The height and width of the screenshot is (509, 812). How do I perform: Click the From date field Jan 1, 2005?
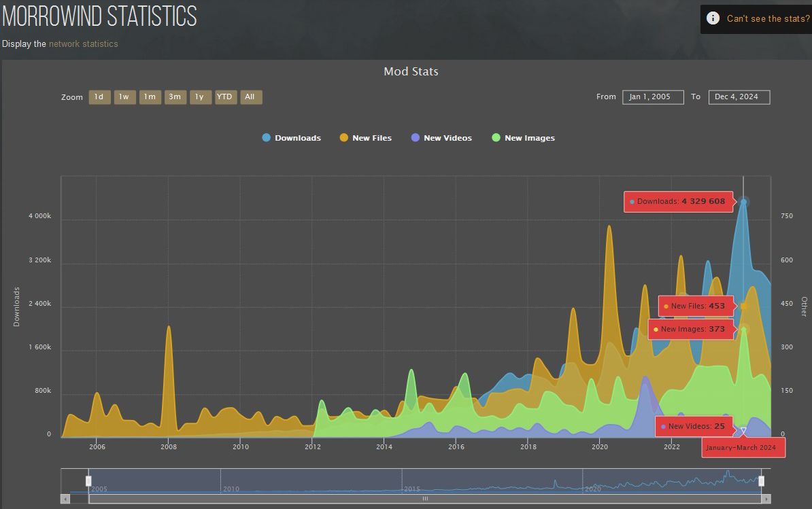pos(653,97)
